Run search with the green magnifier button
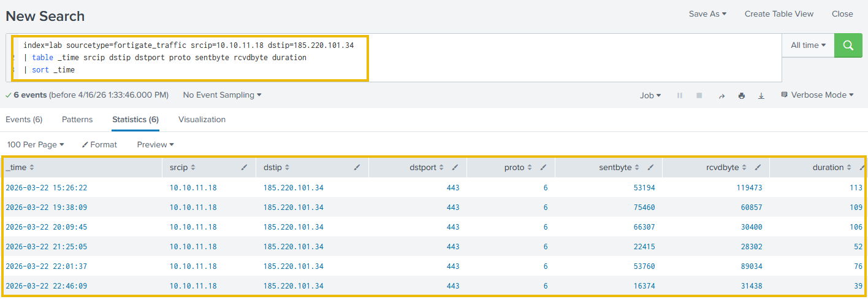 pyautogui.click(x=848, y=45)
